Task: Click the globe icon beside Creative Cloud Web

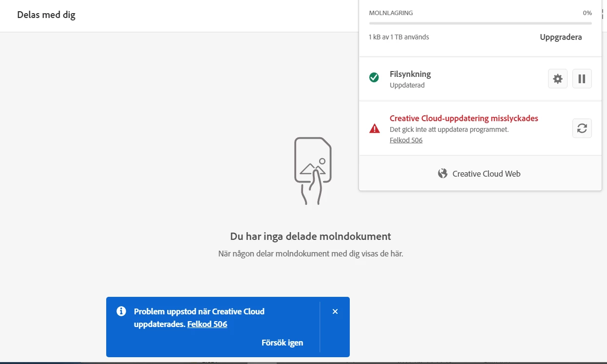Action: click(442, 174)
